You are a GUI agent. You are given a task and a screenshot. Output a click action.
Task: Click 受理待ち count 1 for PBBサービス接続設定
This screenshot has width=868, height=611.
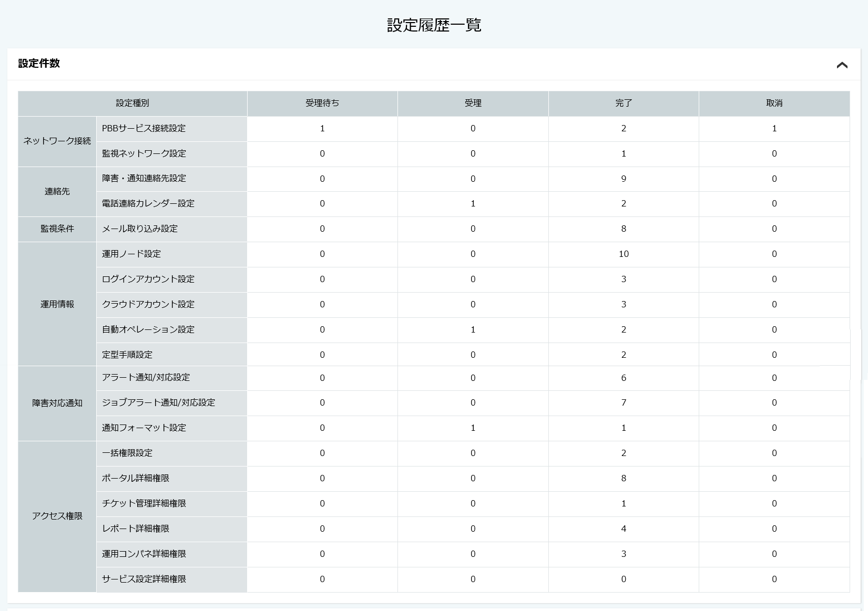(322, 129)
